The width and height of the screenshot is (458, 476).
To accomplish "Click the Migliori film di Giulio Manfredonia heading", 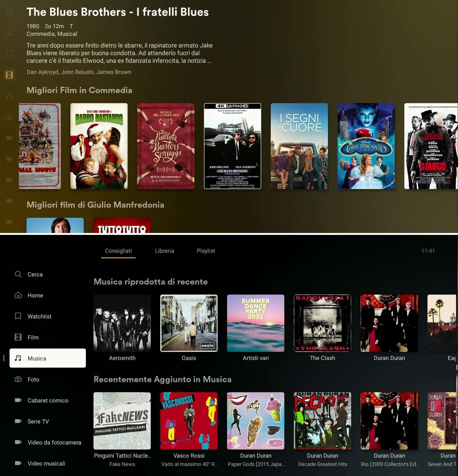I will click(95, 205).
